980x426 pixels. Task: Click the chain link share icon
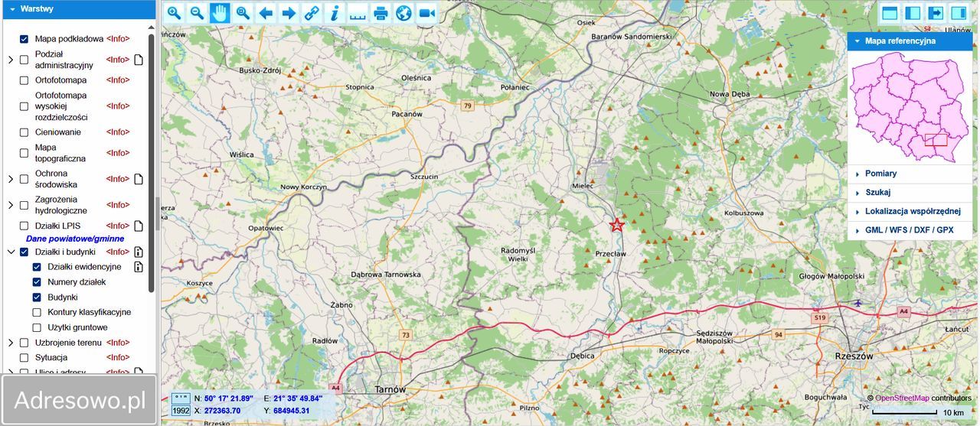(312, 13)
